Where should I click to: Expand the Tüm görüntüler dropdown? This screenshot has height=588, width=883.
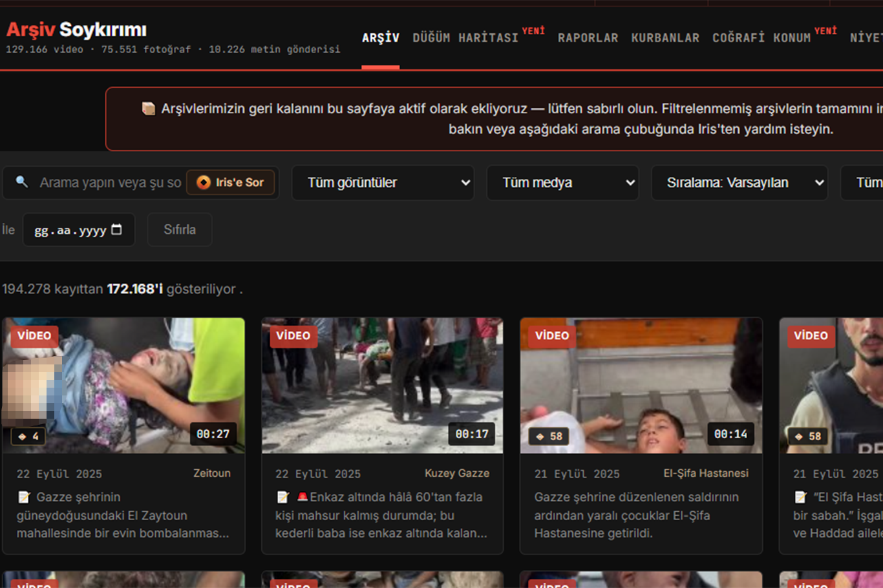click(x=383, y=183)
